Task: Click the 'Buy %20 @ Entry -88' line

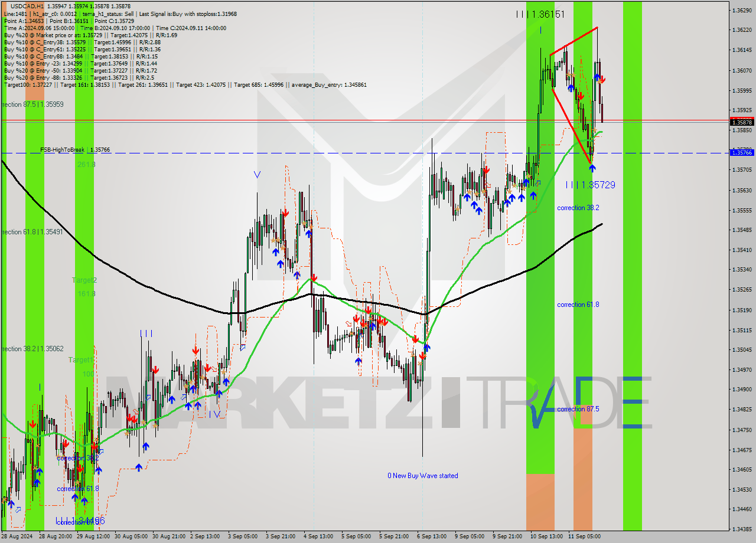Action: pos(79,77)
